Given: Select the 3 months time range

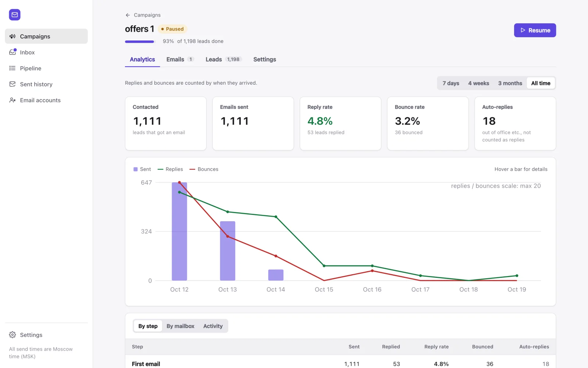Looking at the screenshot, I should click(510, 83).
